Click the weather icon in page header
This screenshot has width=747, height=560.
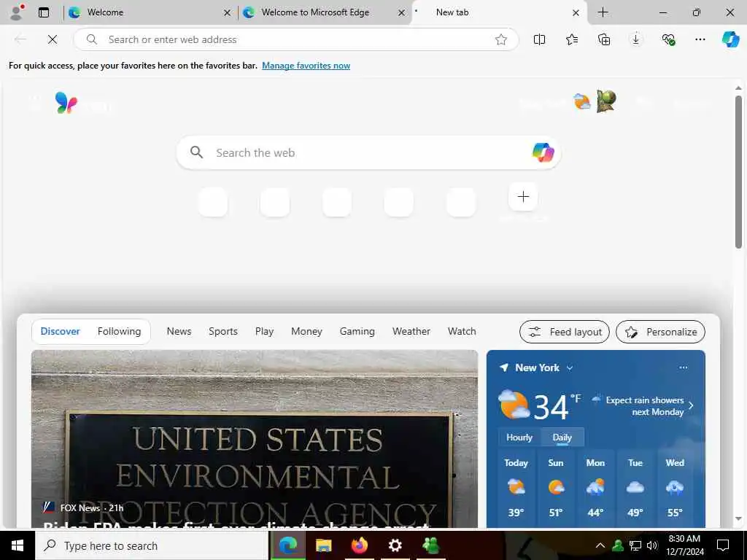(581, 101)
